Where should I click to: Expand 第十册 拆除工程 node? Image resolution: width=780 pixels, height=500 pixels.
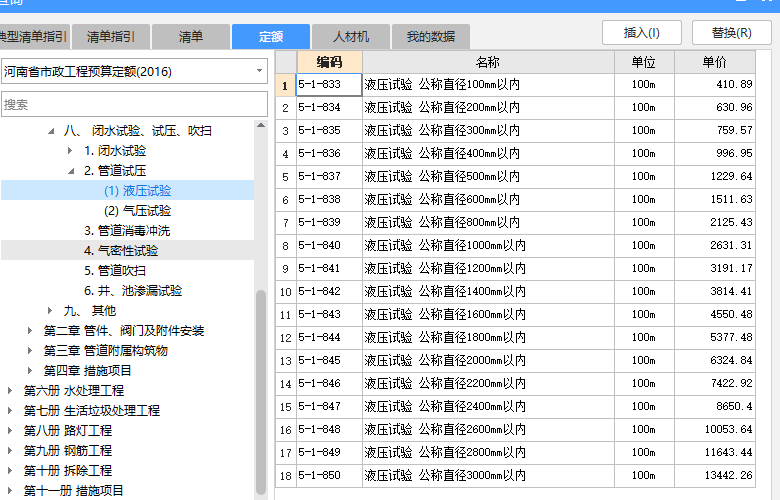10,470
